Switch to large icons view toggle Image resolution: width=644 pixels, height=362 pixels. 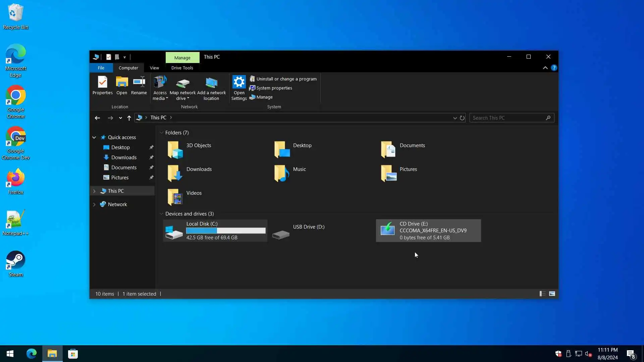(x=552, y=294)
